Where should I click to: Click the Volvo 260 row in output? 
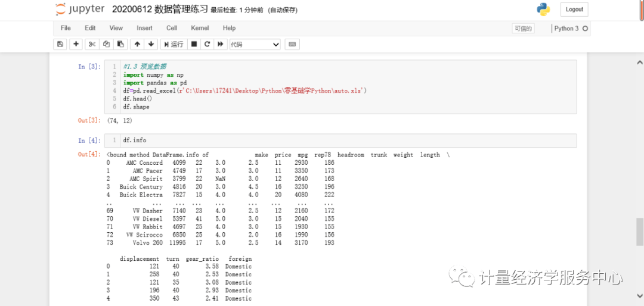[220, 243]
